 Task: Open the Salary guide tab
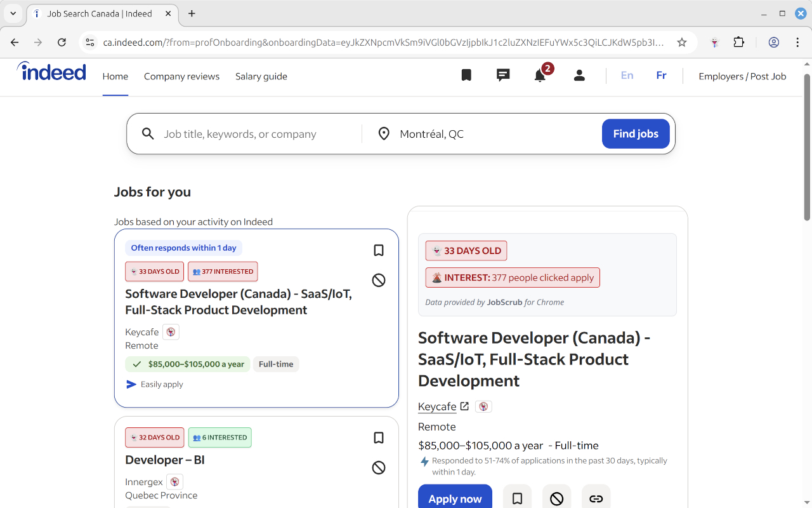261,76
